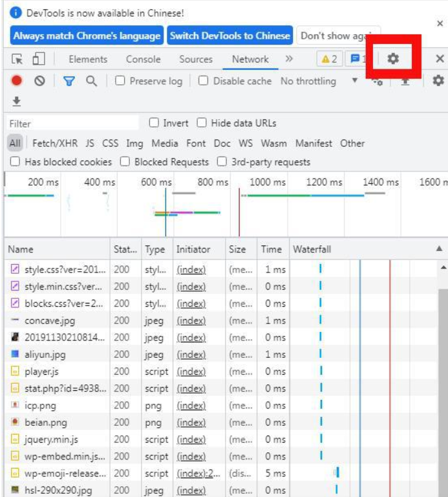The width and height of the screenshot is (448, 497).
Task: Click the import HAR upload icon
Action: coord(405,82)
